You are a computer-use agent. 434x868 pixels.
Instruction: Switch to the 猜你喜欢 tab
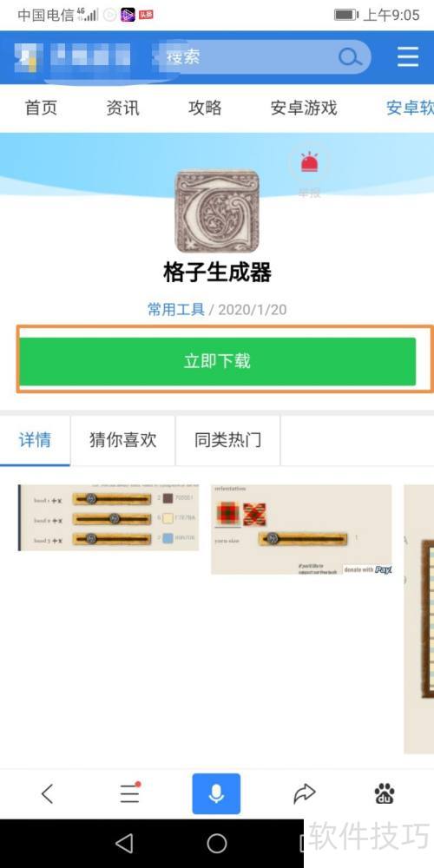click(x=123, y=440)
